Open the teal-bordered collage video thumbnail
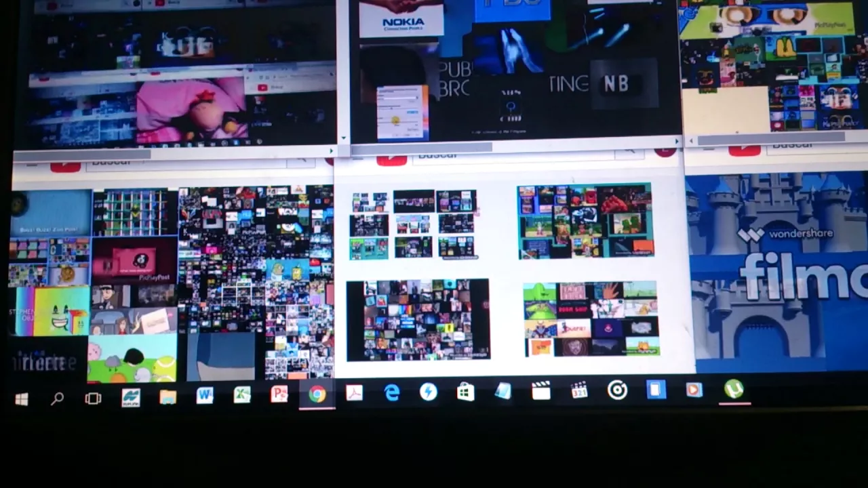 585,221
